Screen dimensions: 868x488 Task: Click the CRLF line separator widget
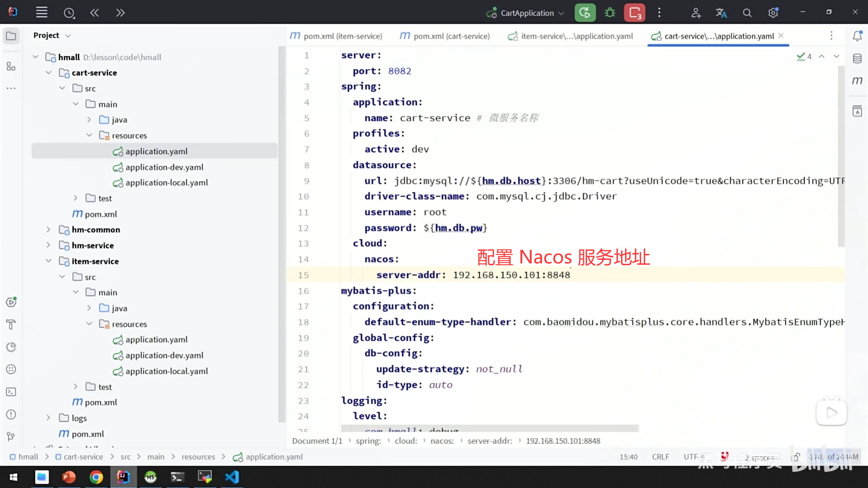tap(660, 457)
